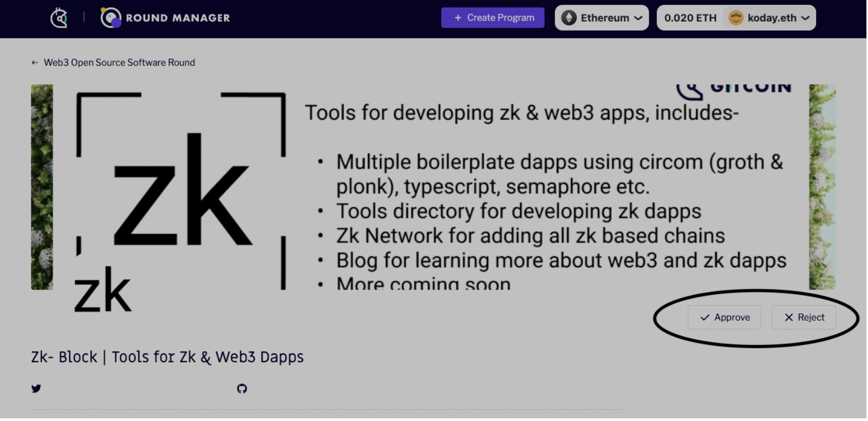Click the checkmark icon inside Approve
The height and width of the screenshot is (421, 868).
pyautogui.click(x=705, y=318)
